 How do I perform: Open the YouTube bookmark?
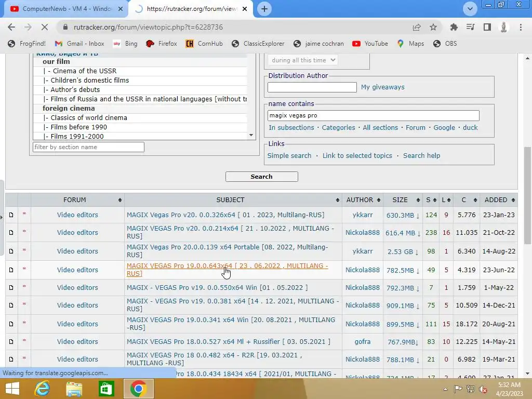point(370,44)
